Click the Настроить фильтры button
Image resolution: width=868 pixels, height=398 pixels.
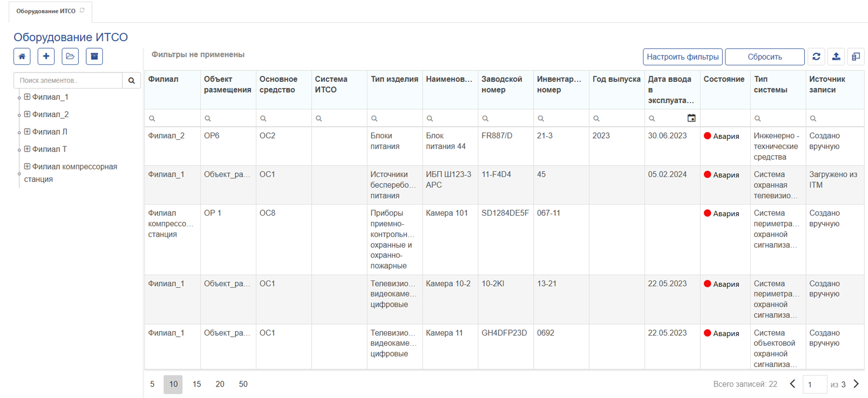click(682, 57)
